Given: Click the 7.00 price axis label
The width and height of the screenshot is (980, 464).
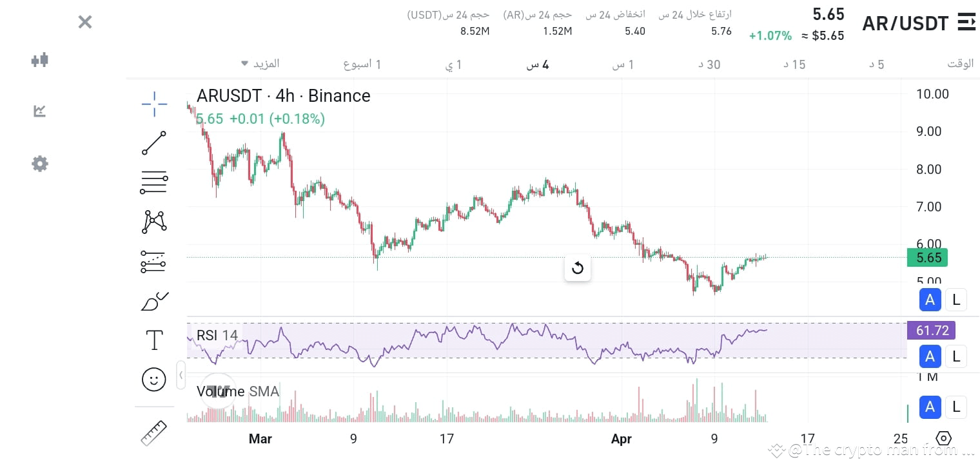Looking at the screenshot, I should (929, 207).
